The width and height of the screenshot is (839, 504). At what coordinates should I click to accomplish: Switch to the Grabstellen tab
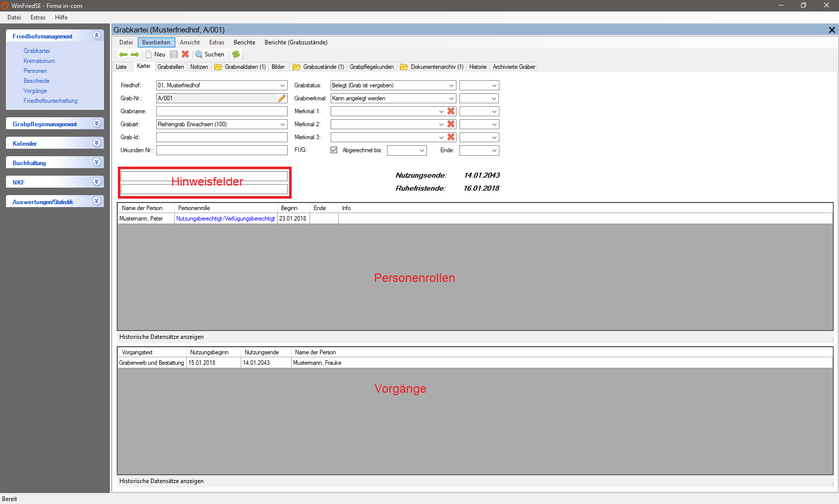[170, 67]
